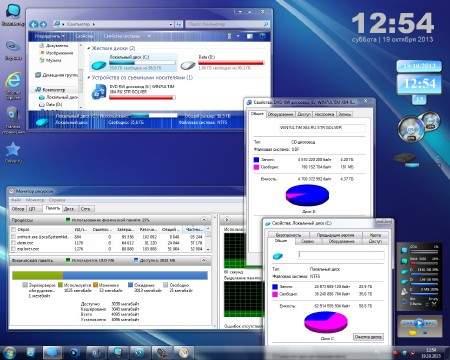Open the Monitor menu in Resource Monitor
Screen dimensions: 450x360
tap(35, 200)
